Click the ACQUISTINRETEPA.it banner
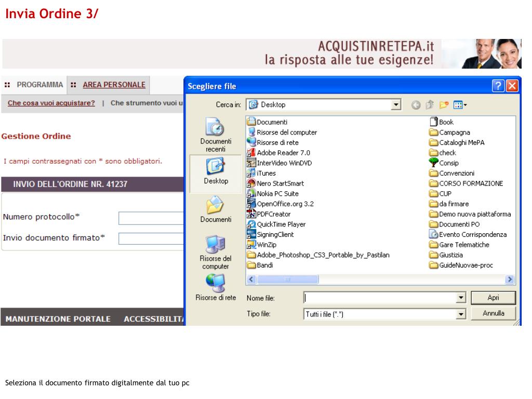This screenshot has height=399, width=532. [x=262, y=54]
